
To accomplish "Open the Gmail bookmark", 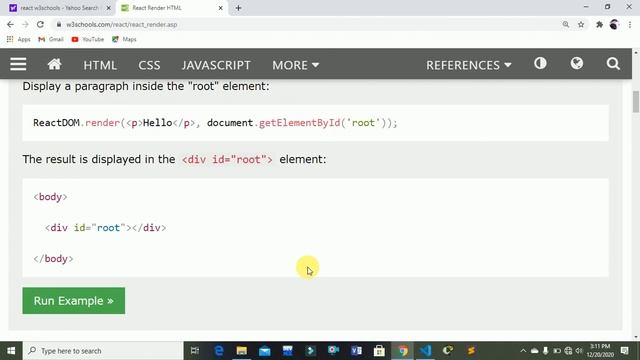I will tap(51, 39).
